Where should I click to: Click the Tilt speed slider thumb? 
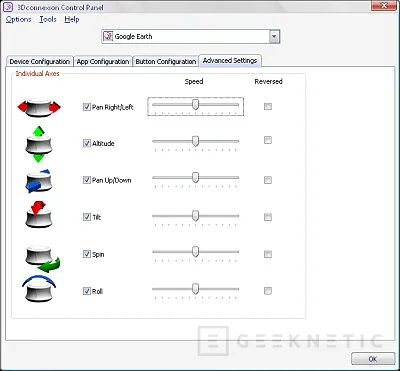196,216
